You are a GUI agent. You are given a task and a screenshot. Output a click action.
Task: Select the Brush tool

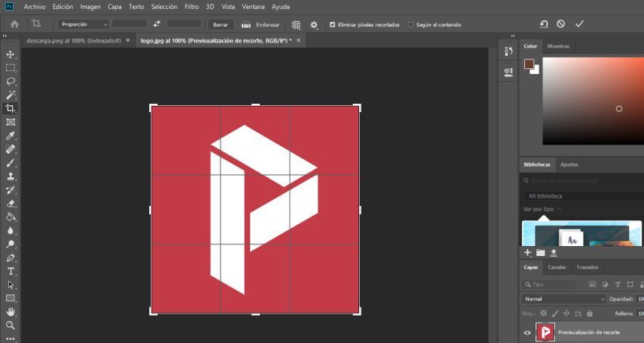[11, 163]
